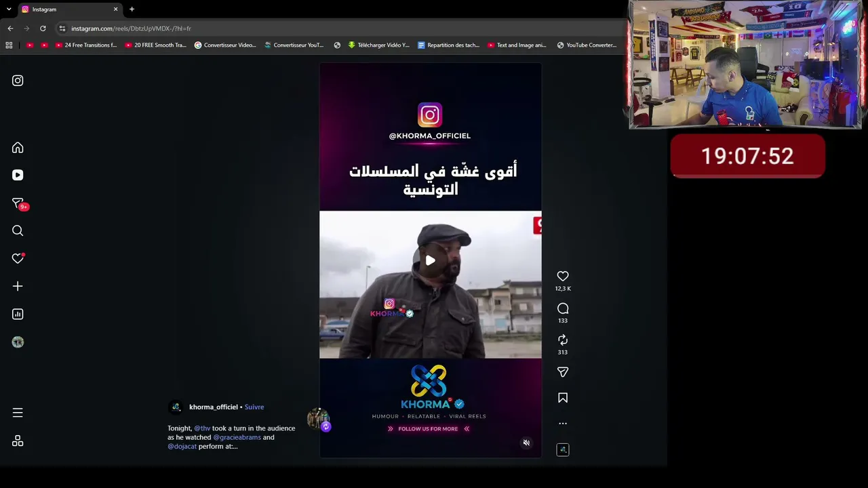Open Messages with the 9+ badge
Image resolution: width=868 pixels, height=488 pixels.
pos(18,203)
